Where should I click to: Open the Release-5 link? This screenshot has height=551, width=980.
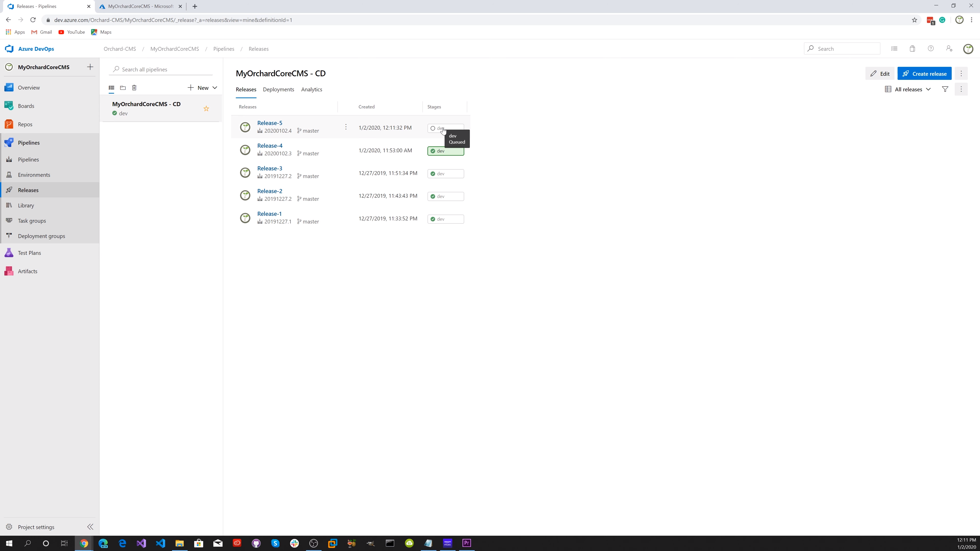point(270,123)
